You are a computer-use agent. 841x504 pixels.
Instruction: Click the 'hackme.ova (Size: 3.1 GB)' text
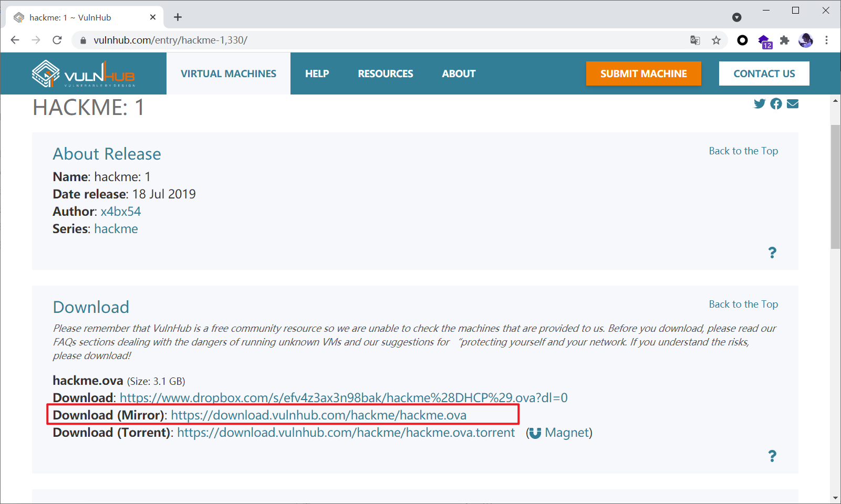pos(119,381)
